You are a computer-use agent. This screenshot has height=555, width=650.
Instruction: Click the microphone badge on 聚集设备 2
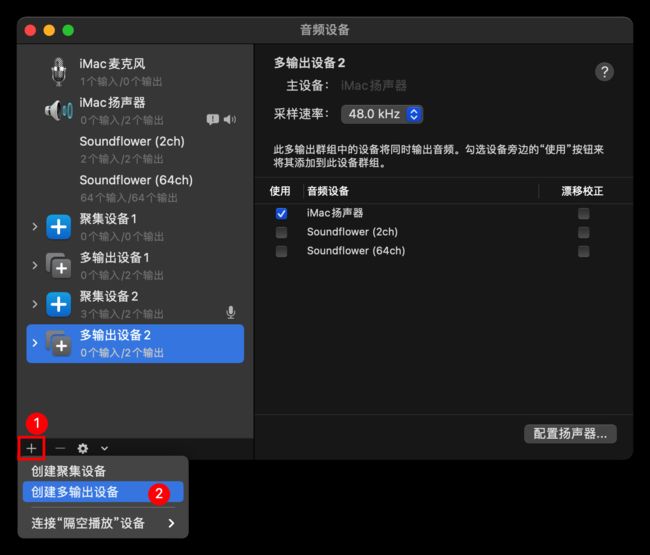231,312
